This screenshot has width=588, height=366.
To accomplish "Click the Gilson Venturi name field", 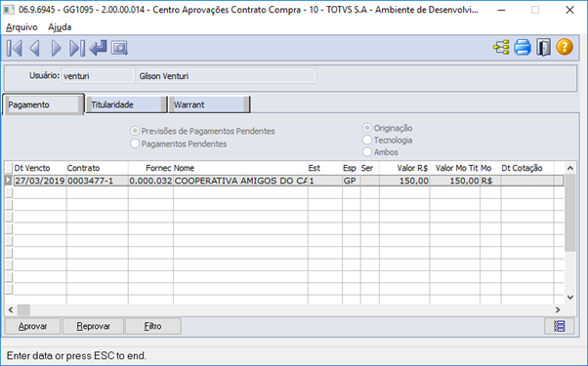I will 227,76.
